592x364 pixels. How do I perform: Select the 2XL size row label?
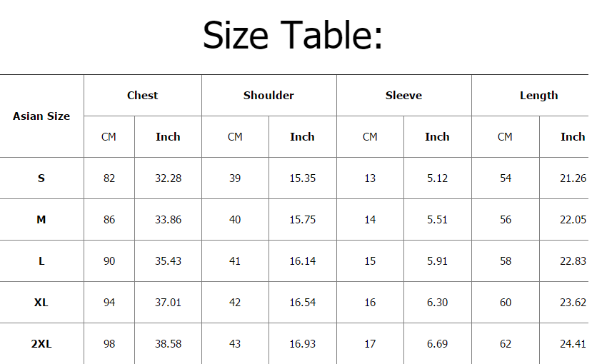click(x=41, y=344)
